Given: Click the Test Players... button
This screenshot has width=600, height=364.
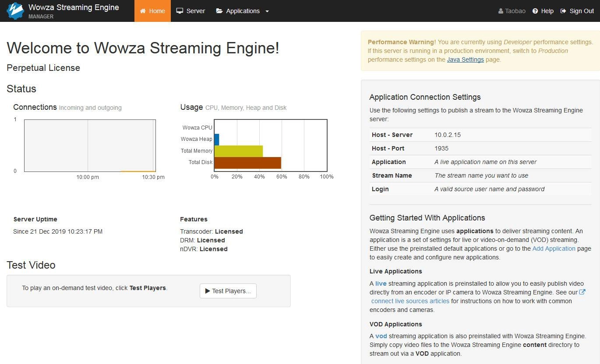Looking at the screenshot, I should coord(228,291).
